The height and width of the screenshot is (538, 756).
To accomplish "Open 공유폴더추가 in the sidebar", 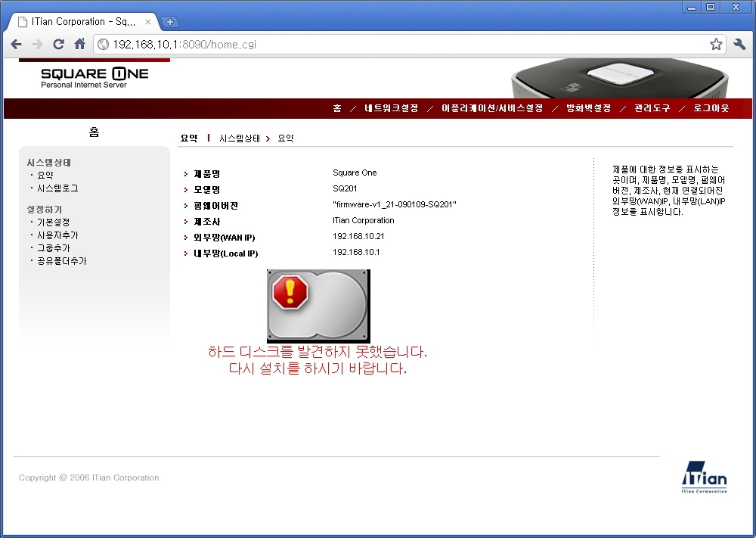I will click(62, 261).
